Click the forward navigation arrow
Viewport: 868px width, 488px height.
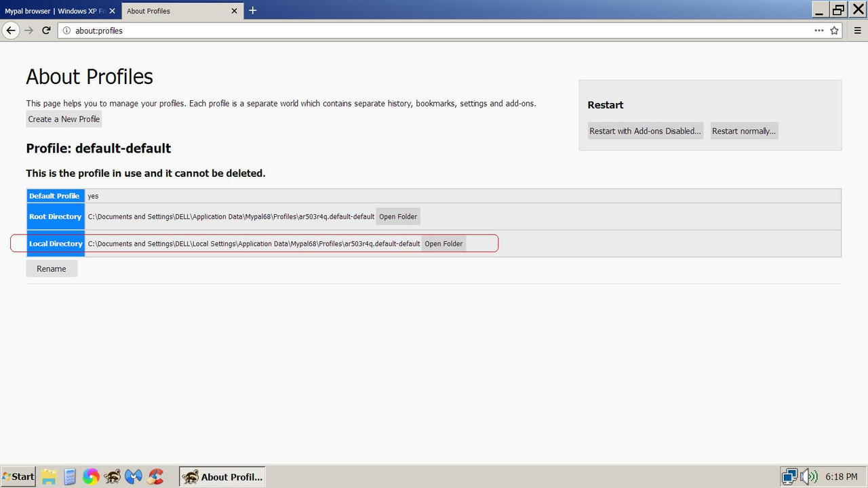pos(28,30)
